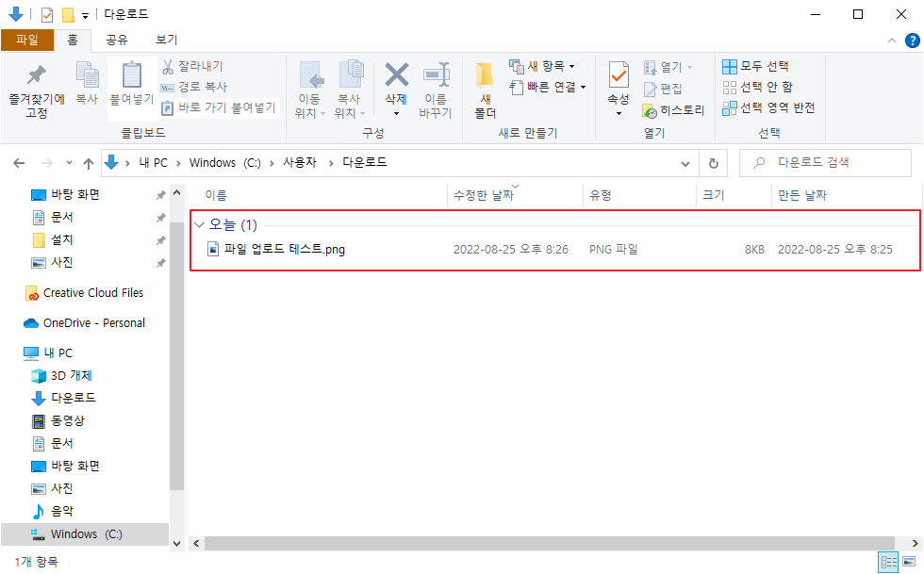Open Customize Quick Access Toolbar dropdown

[x=86, y=16]
